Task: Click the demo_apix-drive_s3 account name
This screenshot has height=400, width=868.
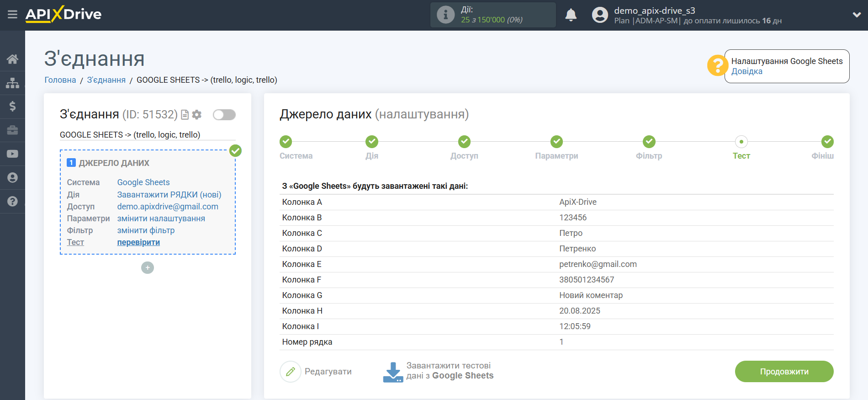Action: pos(654,11)
